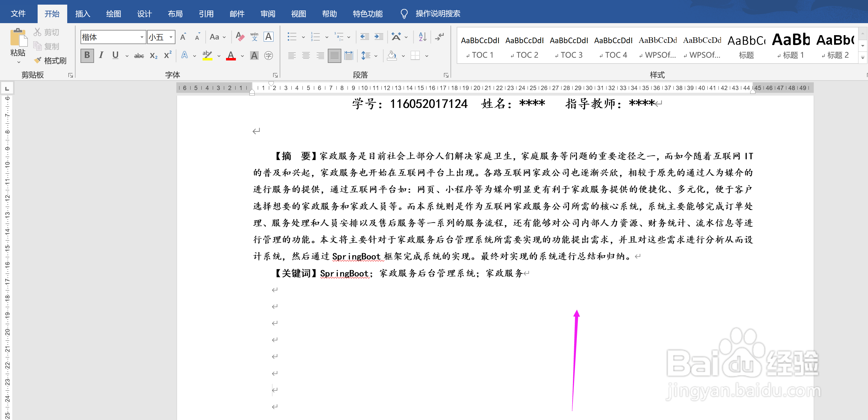This screenshot has height=420, width=868.
Task: Apply character border icon
Action: coord(269,37)
